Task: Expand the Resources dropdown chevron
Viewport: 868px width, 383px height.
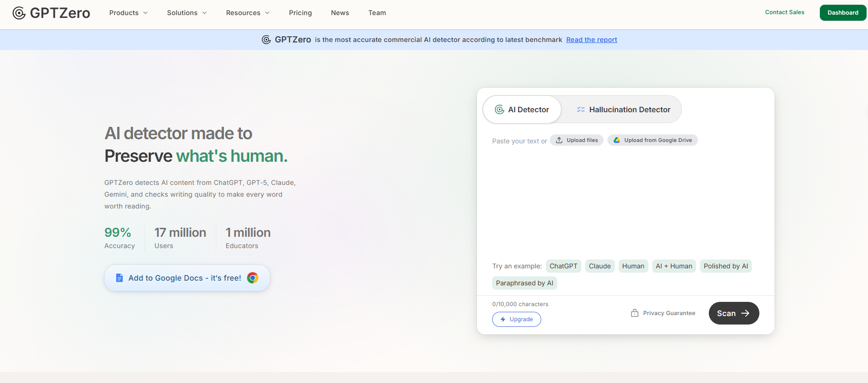Action: pos(267,13)
